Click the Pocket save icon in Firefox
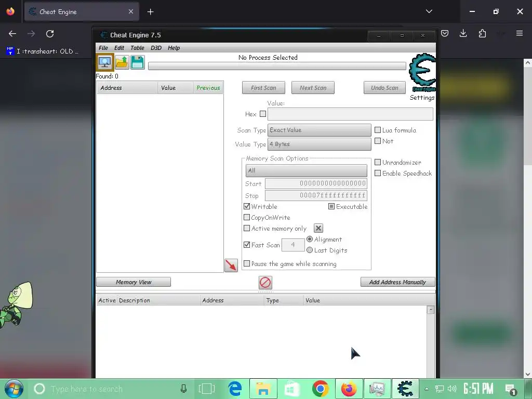The width and height of the screenshot is (532, 399). pos(445,33)
